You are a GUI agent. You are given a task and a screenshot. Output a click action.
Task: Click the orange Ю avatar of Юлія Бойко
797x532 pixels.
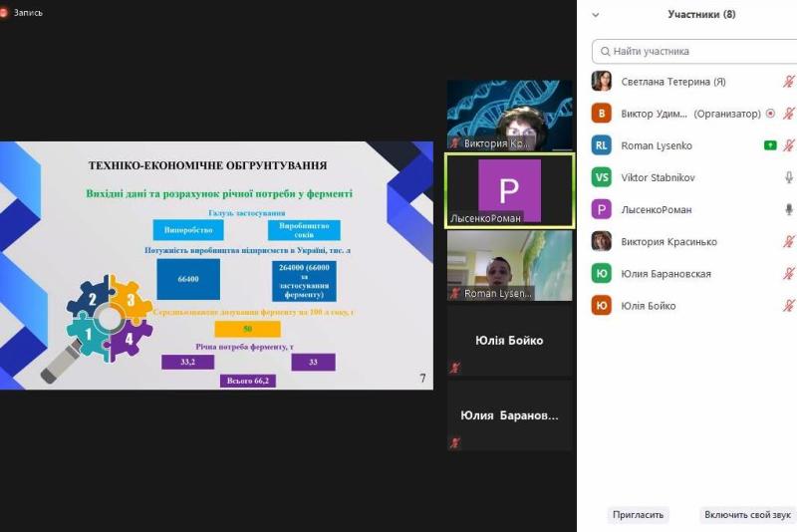(602, 306)
